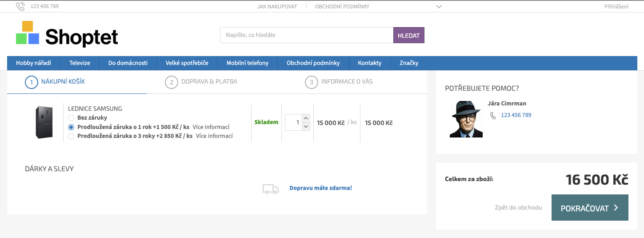Click the Shoptet logo
Image resolution: width=644 pixels, height=238 pixels.
click(67, 34)
